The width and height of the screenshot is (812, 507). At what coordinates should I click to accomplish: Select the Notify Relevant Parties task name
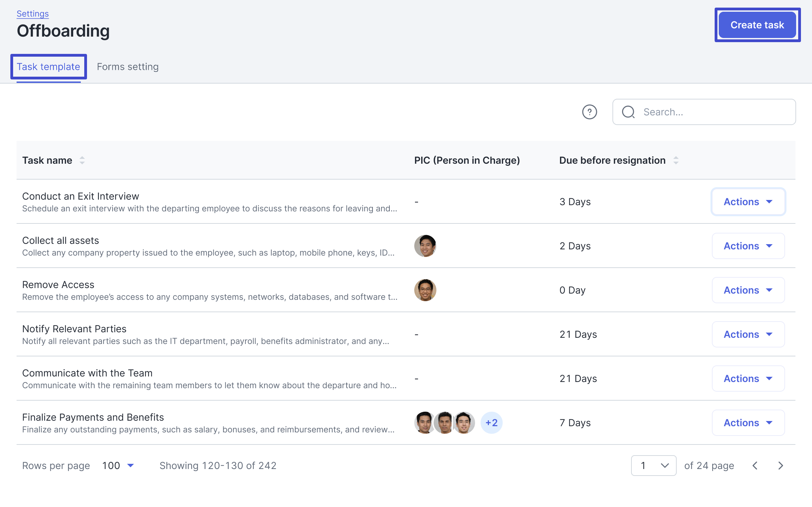tap(74, 329)
